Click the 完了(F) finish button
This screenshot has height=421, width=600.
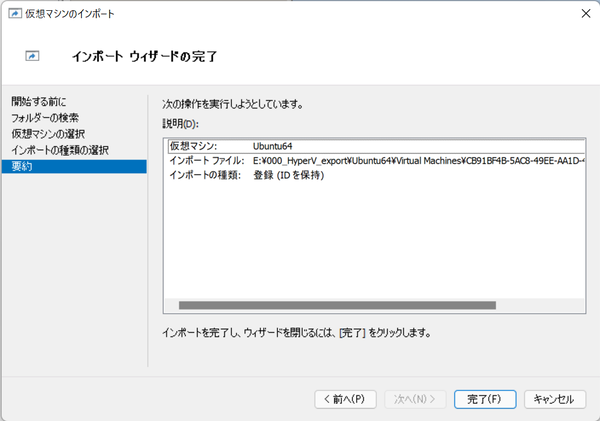[485, 399]
